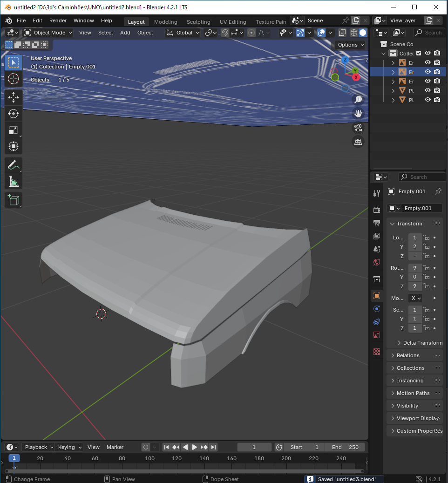Toggle viewport gizmos button
Viewport: 448px width, 483px height.
coord(300,33)
